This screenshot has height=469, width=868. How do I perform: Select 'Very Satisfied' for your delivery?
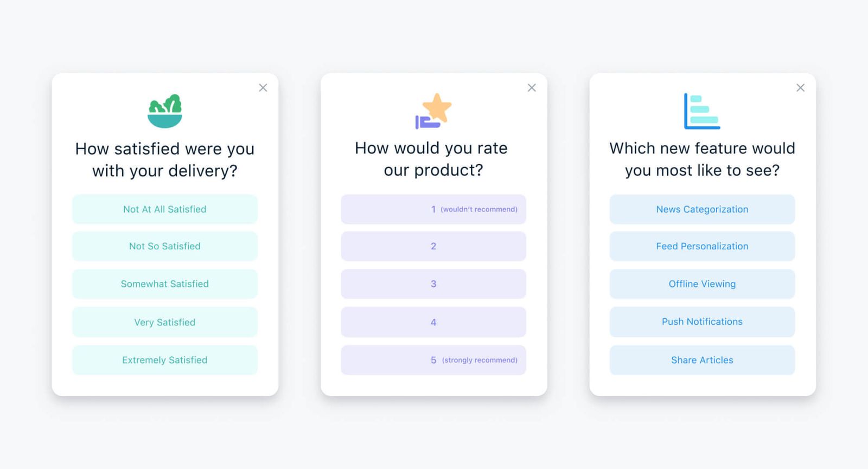coord(164,322)
